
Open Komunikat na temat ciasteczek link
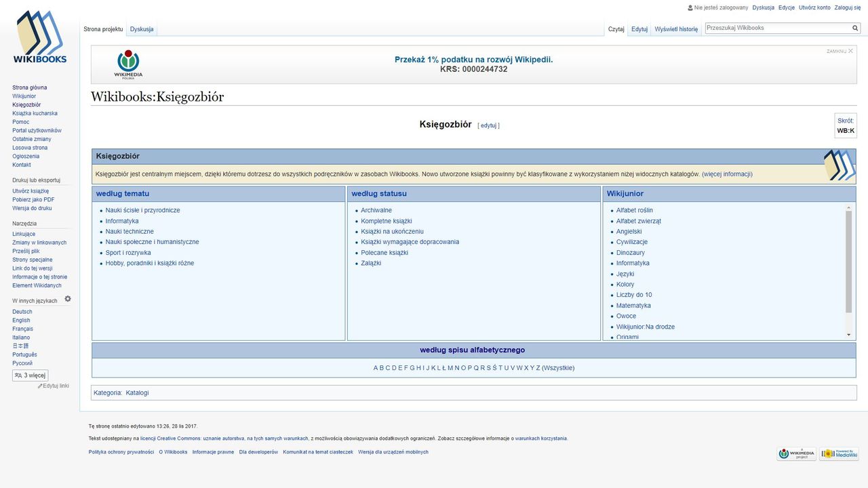click(318, 452)
